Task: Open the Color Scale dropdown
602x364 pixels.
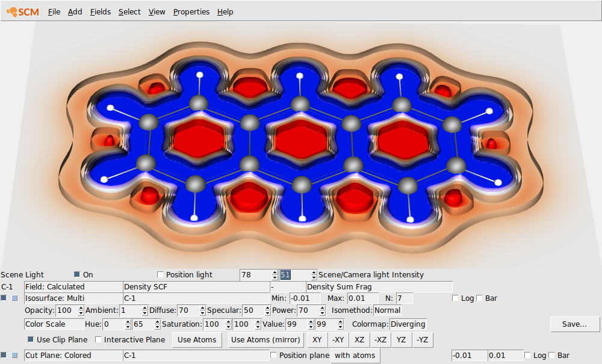Action: coord(54,324)
